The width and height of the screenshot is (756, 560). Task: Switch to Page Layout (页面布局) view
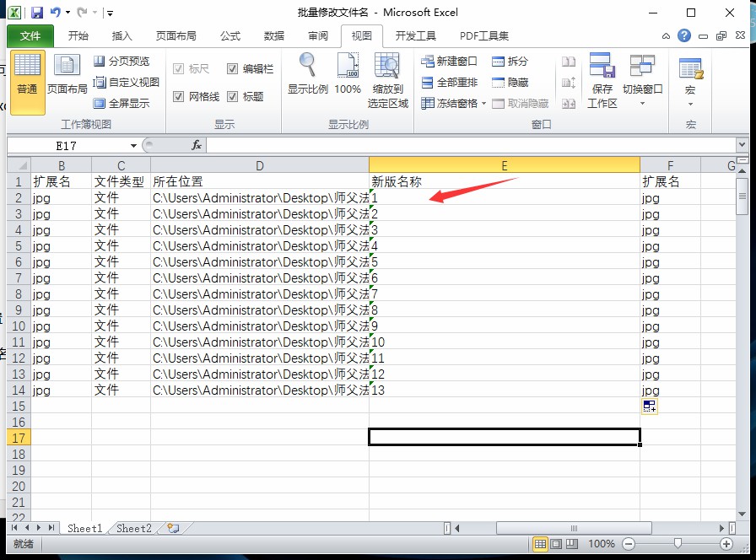click(67, 76)
